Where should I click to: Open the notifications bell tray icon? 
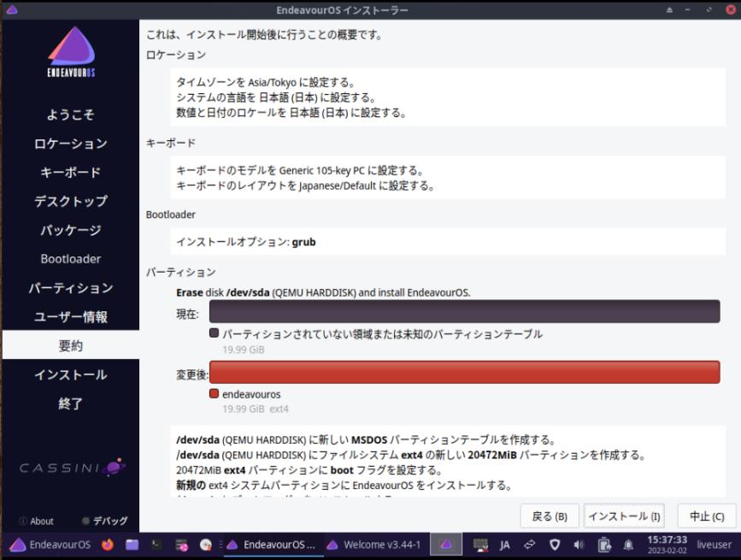(x=628, y=545)
